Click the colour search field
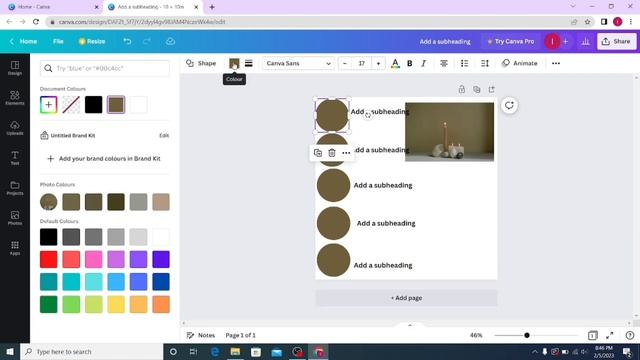The width and height of the screenshot is (640, 360). pos(104,68)
